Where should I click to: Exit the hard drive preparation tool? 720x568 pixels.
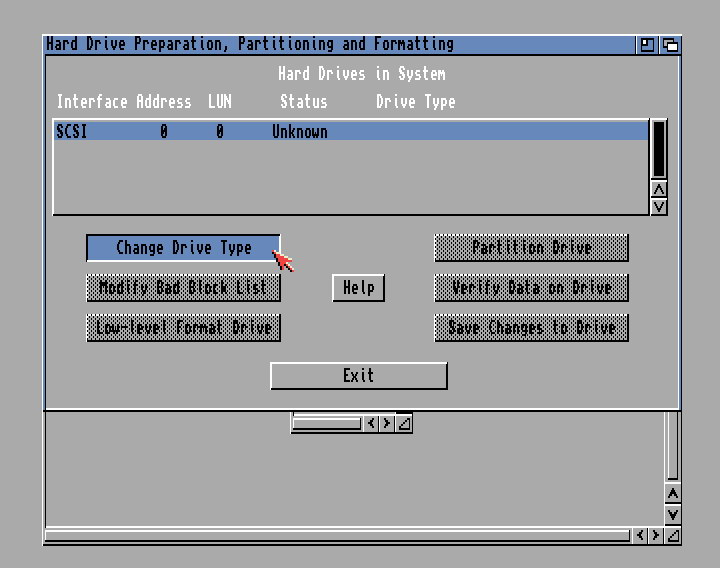358,376
